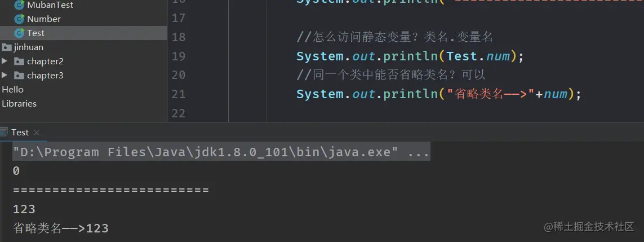Click the num variable on line 21
The image size is (644, 242).
coord(556,94)
